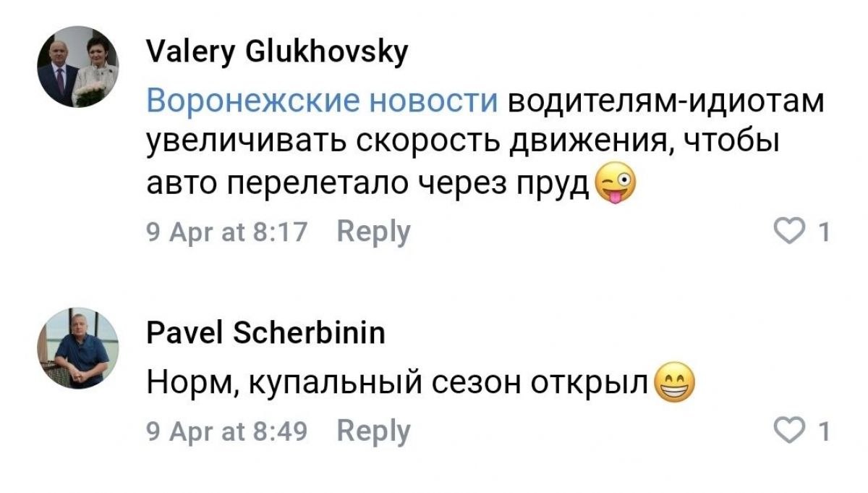The height and width of the screenshot is (493, 868).
Task: Open Pavel Scherbinin's avatar photo
Action: click(78, 348)
